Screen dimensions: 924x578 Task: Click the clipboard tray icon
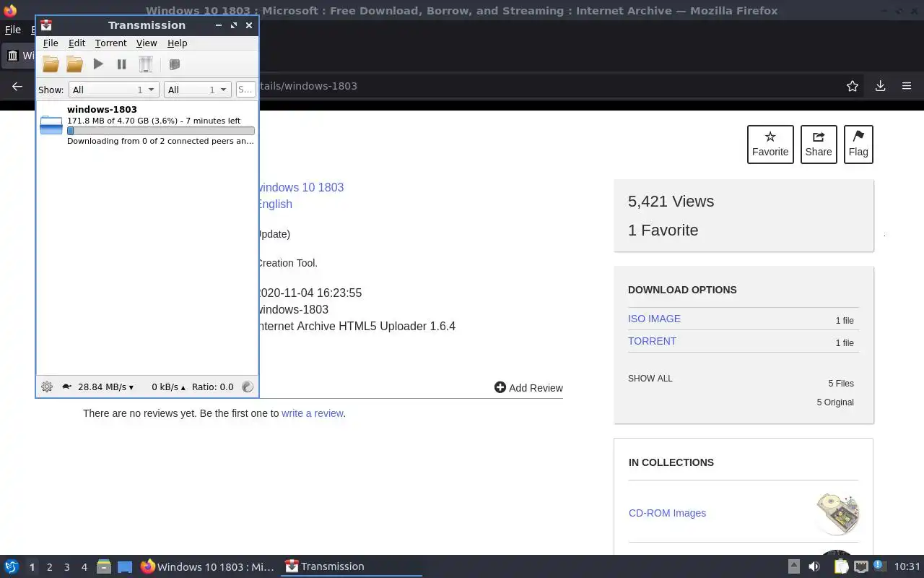[x=840, y=566]
